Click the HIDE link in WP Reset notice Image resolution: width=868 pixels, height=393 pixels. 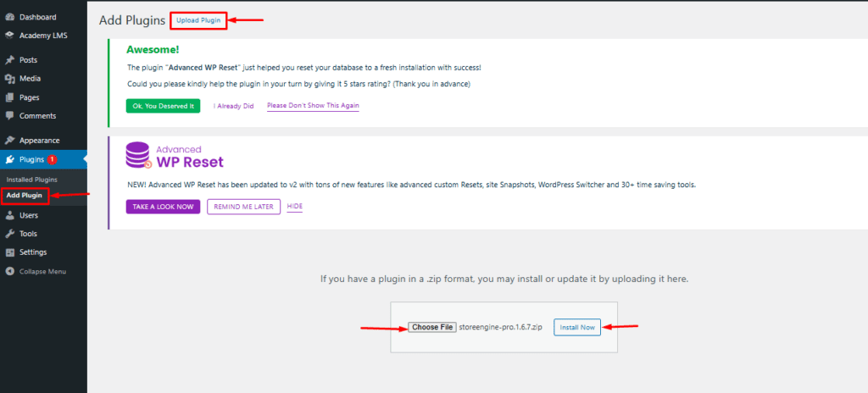pyautogui.click(x=294, y=207)
